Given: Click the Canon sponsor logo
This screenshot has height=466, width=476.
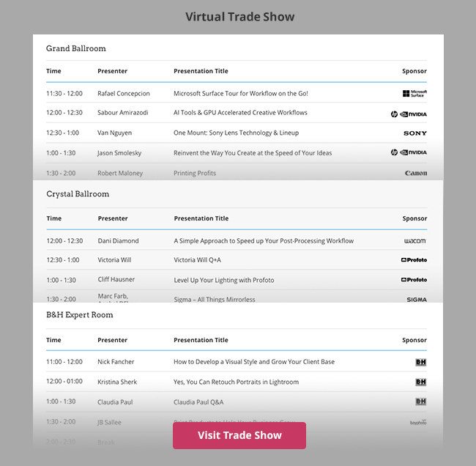Looking at the screenshot, I should click(416, 173).
